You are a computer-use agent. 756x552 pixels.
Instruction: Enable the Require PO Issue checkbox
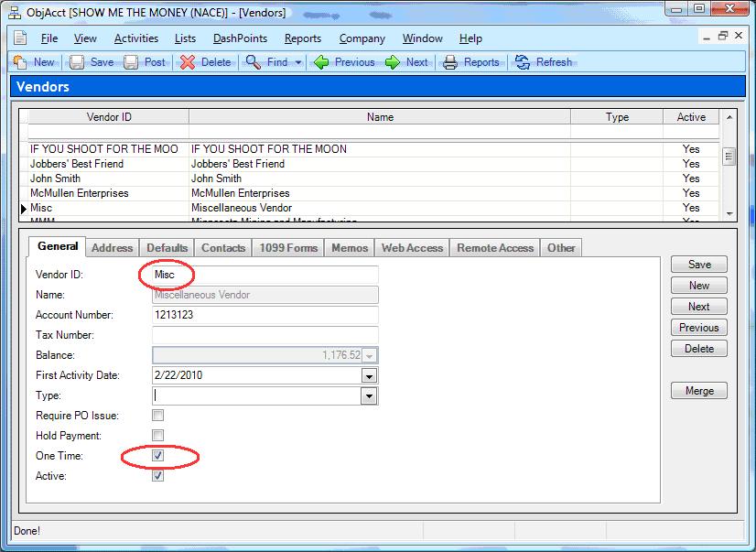click(x=158, y=416)
